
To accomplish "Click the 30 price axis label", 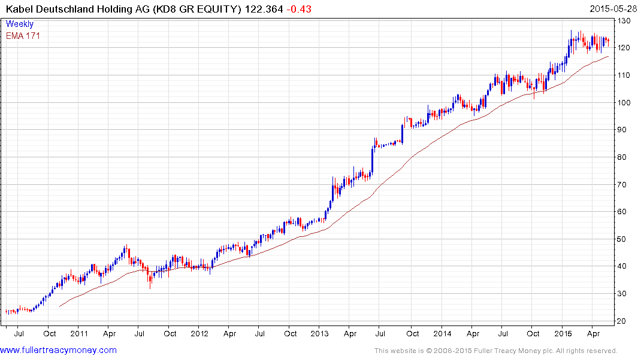I will coord(622,294).
